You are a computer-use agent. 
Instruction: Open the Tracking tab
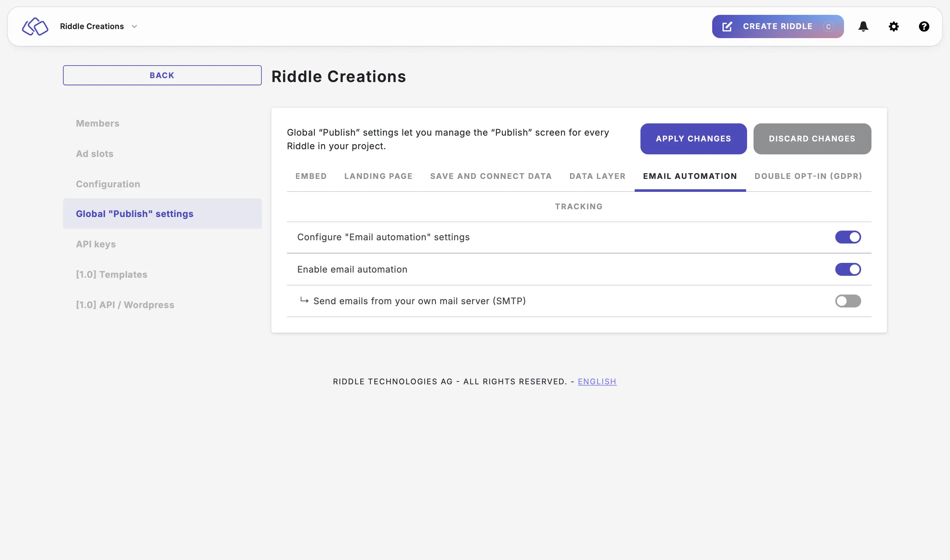(578, 206)
